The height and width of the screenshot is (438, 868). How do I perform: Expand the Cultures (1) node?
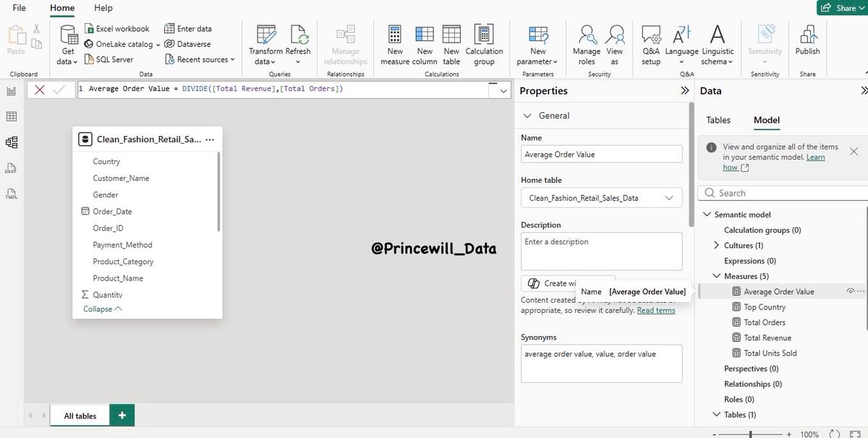[716, 245]
